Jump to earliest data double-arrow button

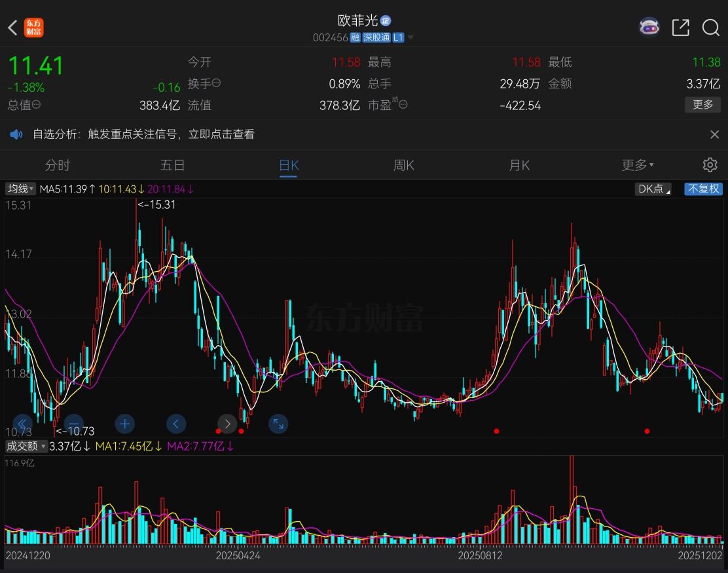point(22,424)
